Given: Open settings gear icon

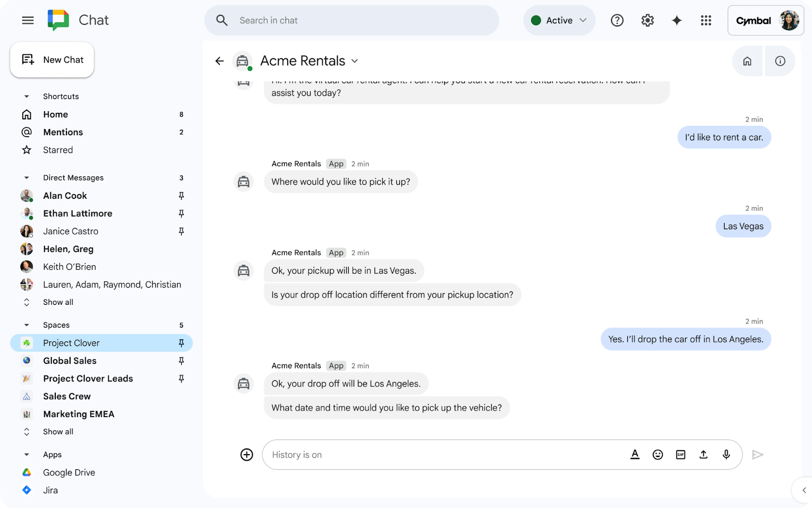Looking at the screenshot, I should click(648, 20).
